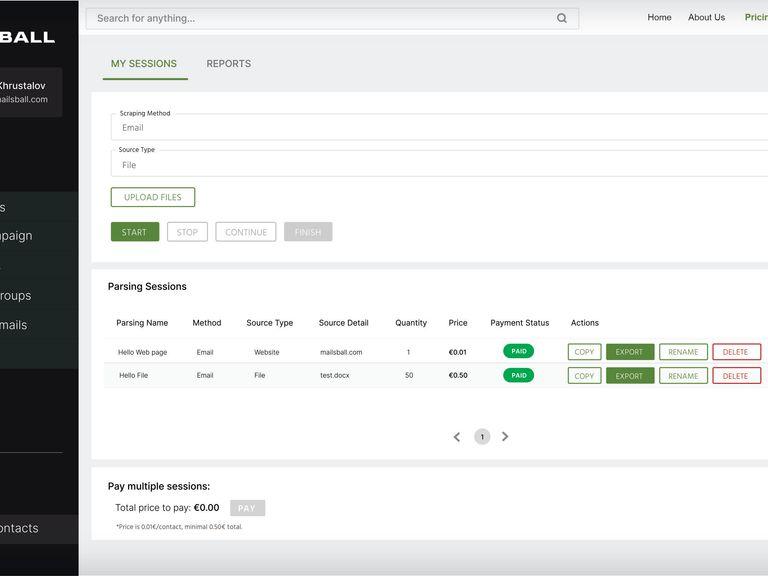Viewport: 768px width, 576px height.
Task: Click the Source Detail column header
Action: [343, 323]
